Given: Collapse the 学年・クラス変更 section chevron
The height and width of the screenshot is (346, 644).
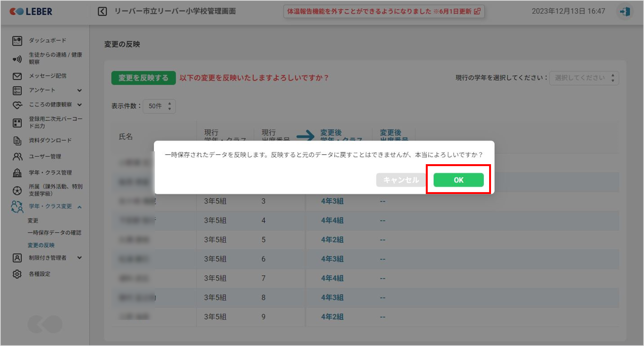Looking at the screenshot, I should tap(79, 207).
